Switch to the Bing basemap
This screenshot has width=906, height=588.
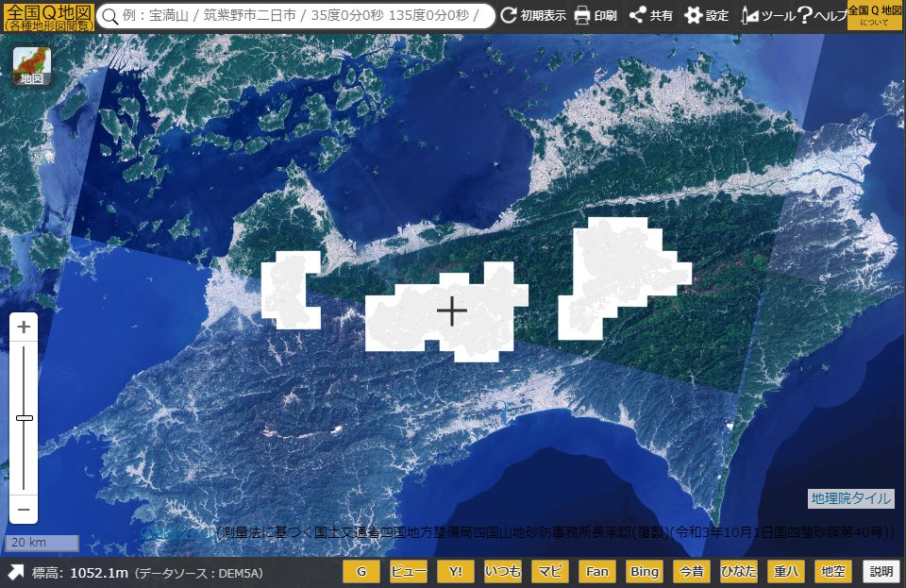[x=646, y=571]
